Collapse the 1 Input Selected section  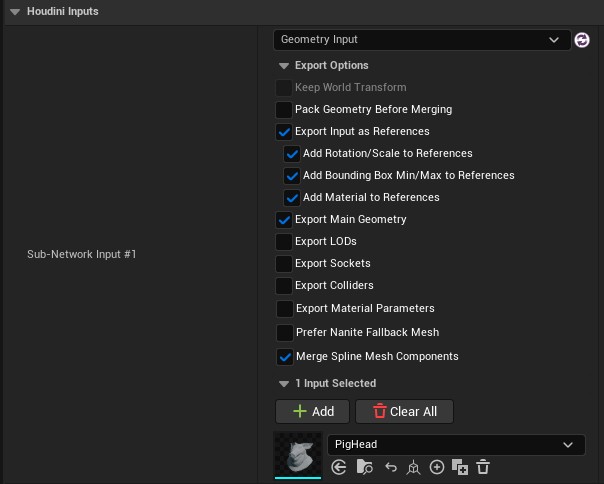[x=284, y=383]
